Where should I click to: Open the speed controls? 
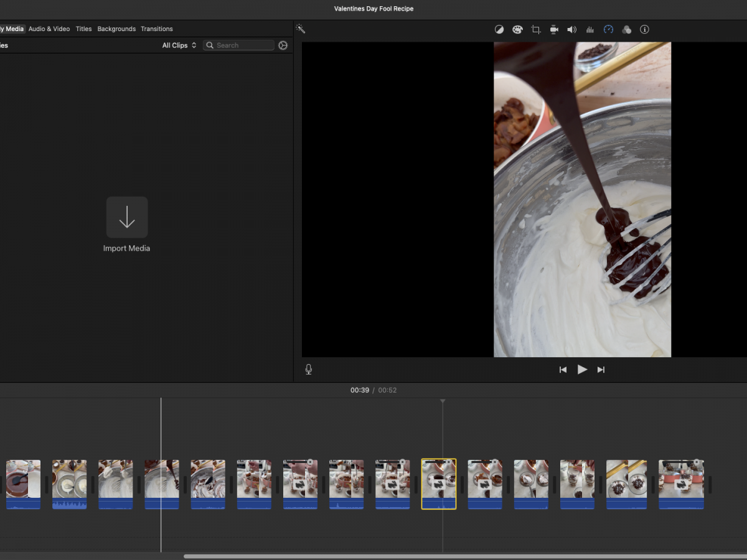pyautogui.click(x=608, y=29)
